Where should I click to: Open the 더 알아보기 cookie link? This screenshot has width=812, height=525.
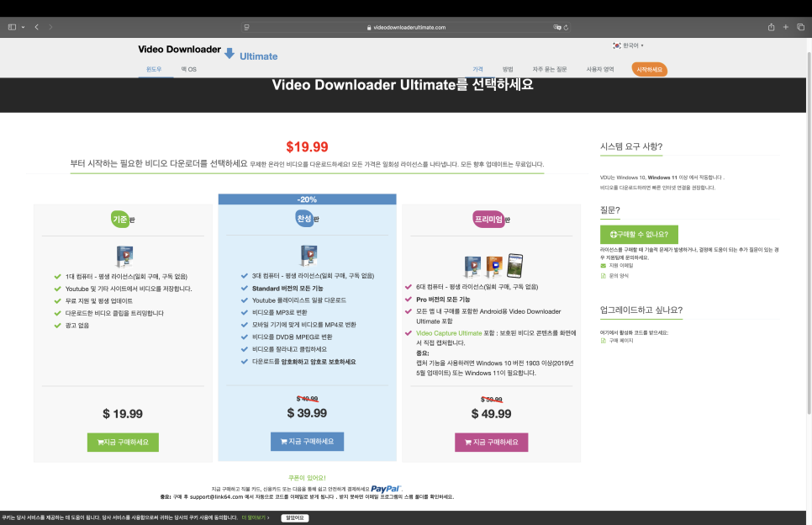pos(254,517)
